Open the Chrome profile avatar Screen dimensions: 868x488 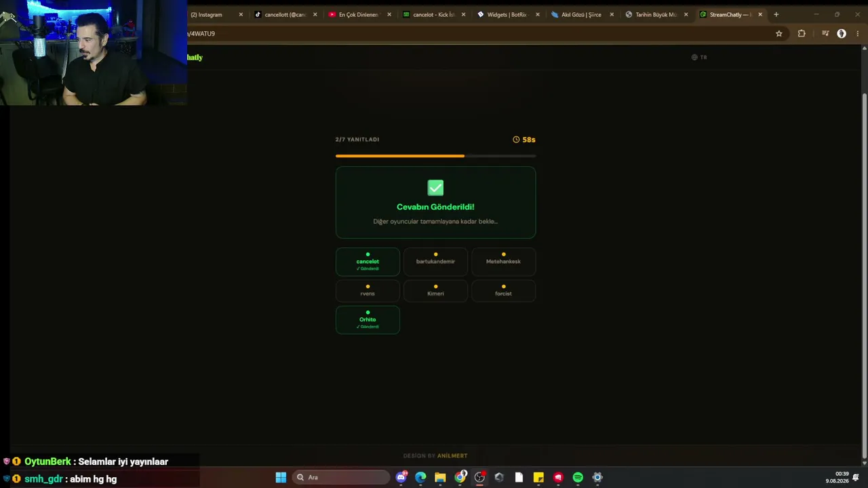[842, 33]
